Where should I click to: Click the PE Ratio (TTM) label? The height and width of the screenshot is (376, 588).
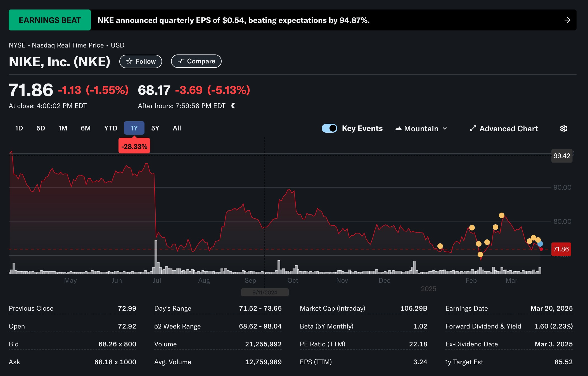point(323,344)
